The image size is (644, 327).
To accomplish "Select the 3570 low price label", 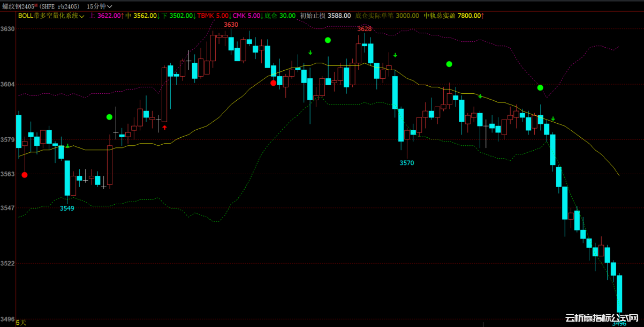I will click(x=407, y=163).
